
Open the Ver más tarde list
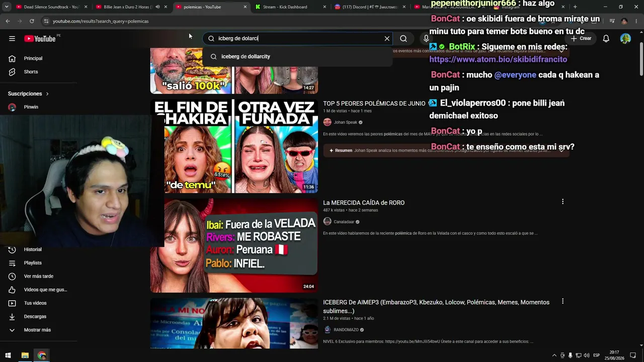39,277
